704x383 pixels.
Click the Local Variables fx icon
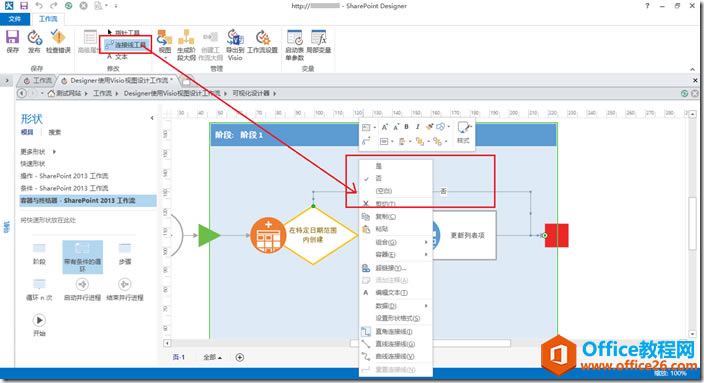coord(319,38)
